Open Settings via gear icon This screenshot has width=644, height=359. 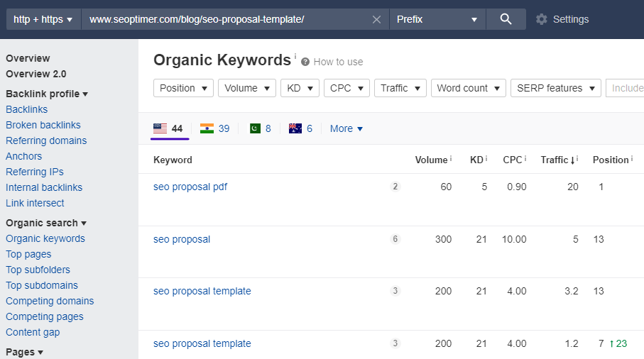tap(542, 19)
